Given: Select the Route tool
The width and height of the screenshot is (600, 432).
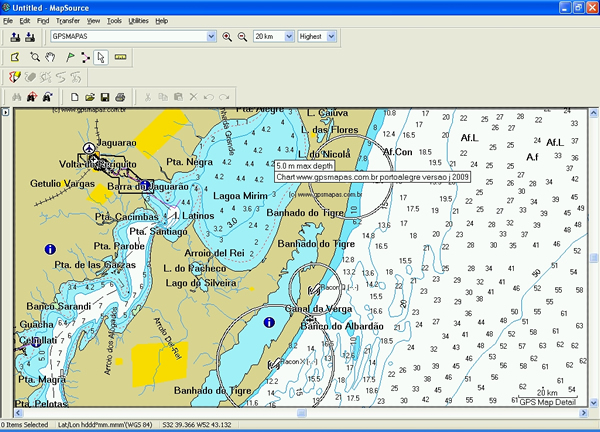Looking at the screenshot, I should pyautogui.click(x=84, y=57).
